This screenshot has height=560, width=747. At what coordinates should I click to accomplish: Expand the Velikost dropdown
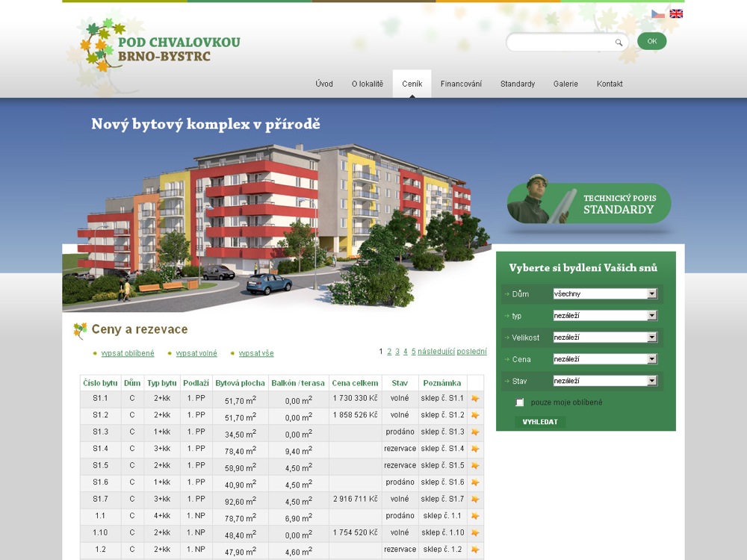[604, 337]
